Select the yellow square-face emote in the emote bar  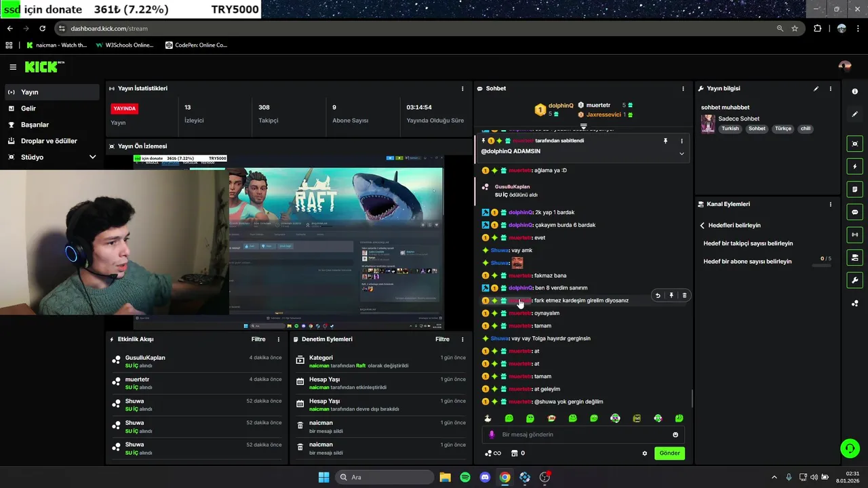point(637,418)
